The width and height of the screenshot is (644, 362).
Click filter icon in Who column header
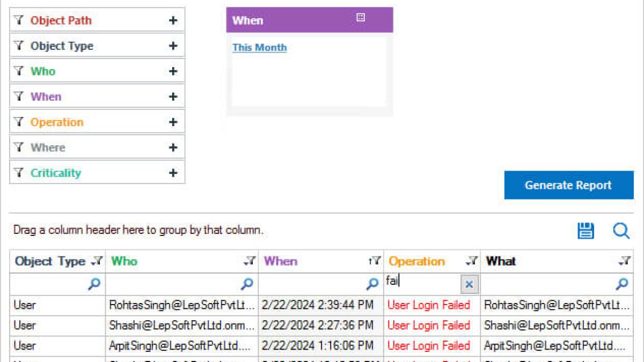250,261
